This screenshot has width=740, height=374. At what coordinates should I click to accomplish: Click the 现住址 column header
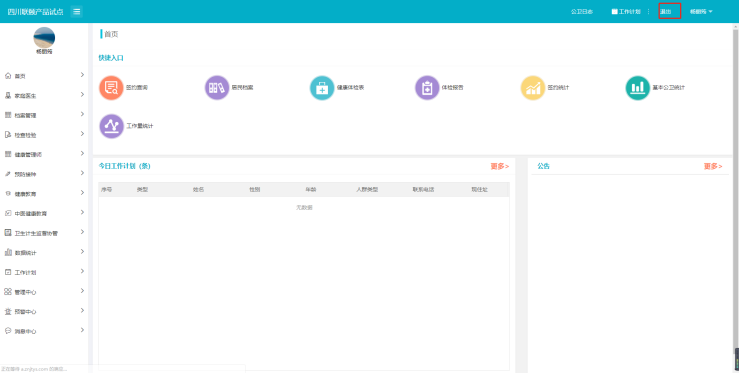[479, 189]
